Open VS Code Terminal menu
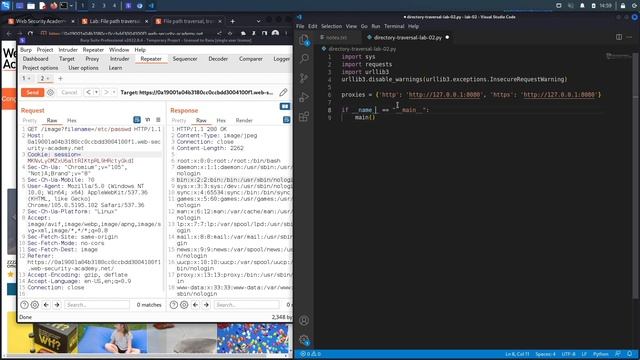 394,26
